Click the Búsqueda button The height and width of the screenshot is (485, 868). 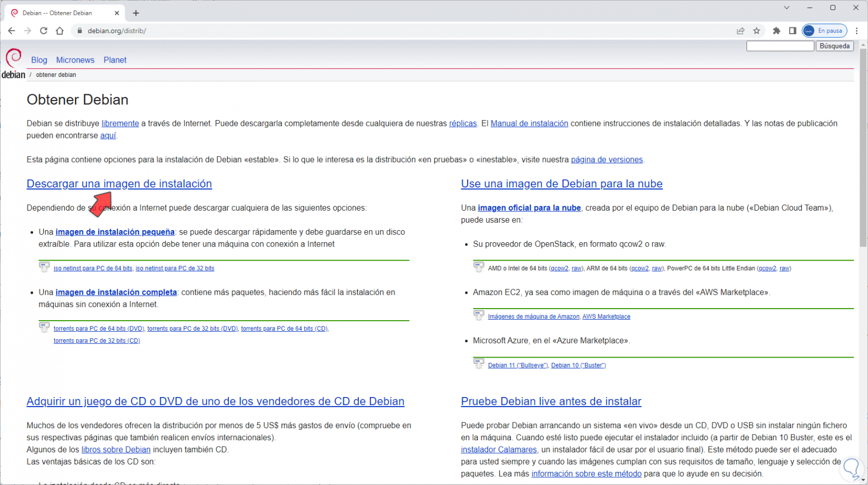[x=835, y=46]
